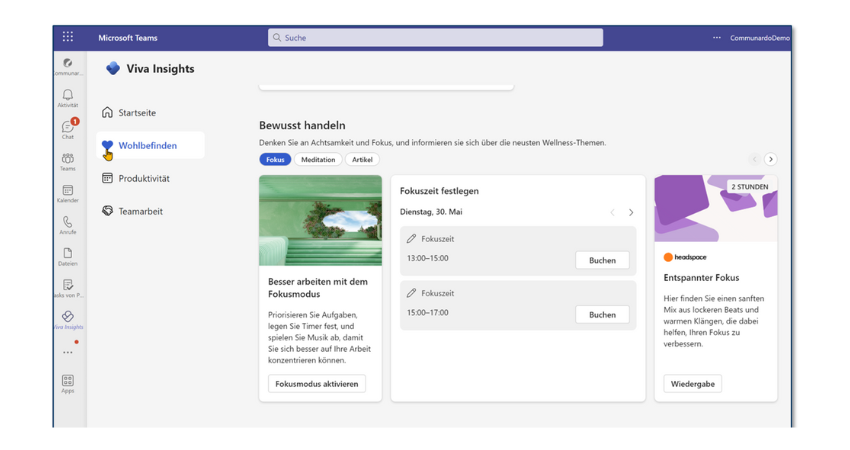Open the Tasks von Planner icon
This screenshot has width=850, height=450.
tap(68, 285)
